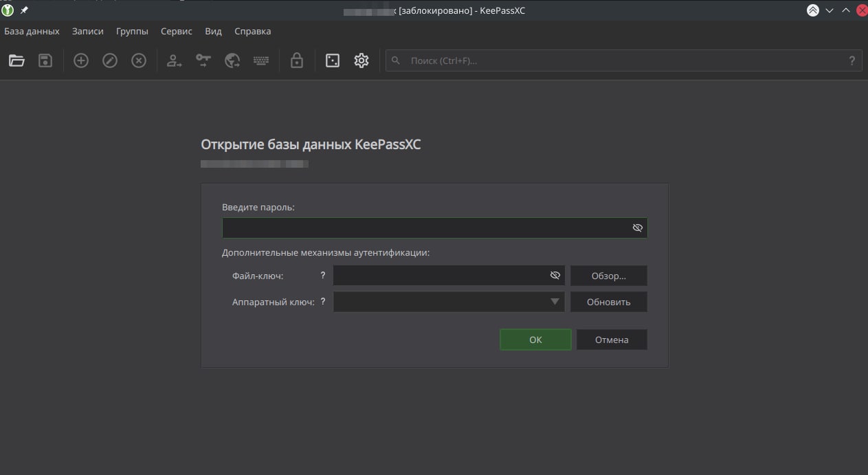Image resolution: width=868 pixels, height=475 pixels.
Task: Open the password generator dice icon
Action: [x=333, y=60]
